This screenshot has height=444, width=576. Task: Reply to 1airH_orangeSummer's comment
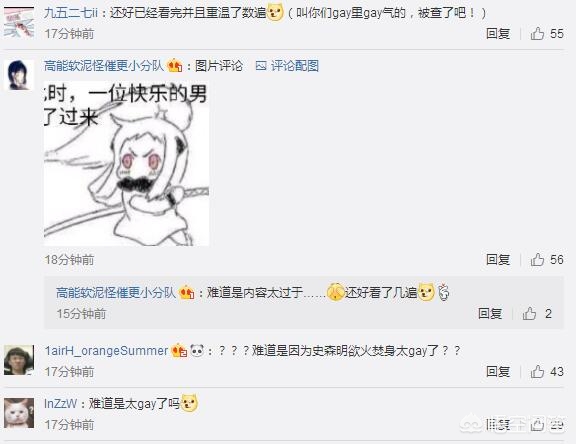point(498,372)
